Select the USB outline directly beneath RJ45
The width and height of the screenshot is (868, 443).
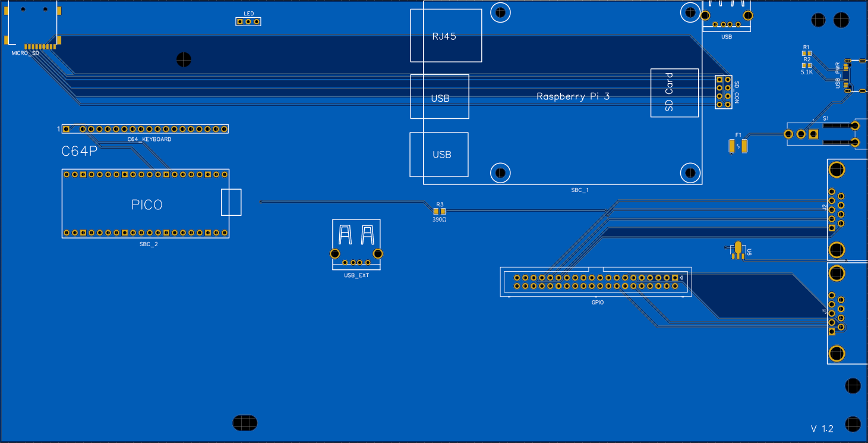pyautogui.click(x=440, y=96)
